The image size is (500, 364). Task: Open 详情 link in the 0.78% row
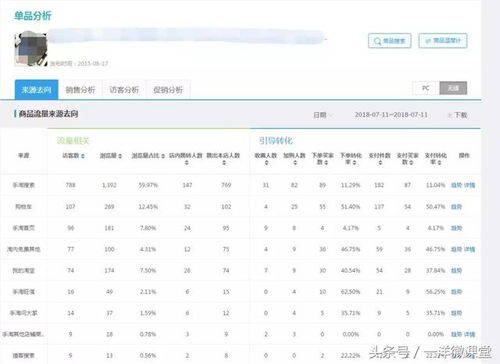point(469,334)
